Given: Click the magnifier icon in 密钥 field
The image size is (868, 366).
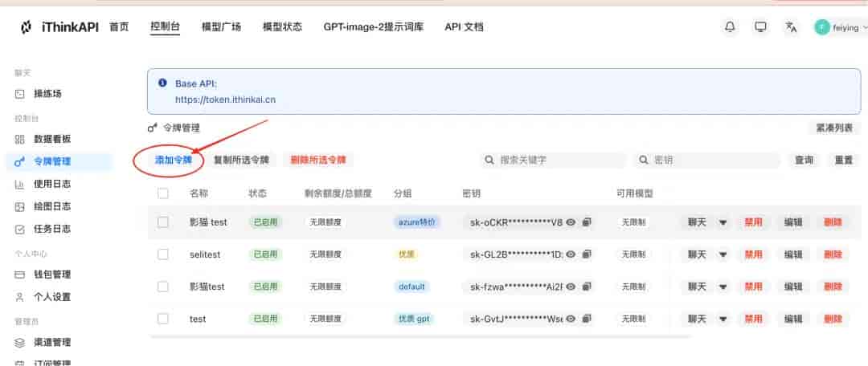Looking at the screenshot, I should click(643, 161).
